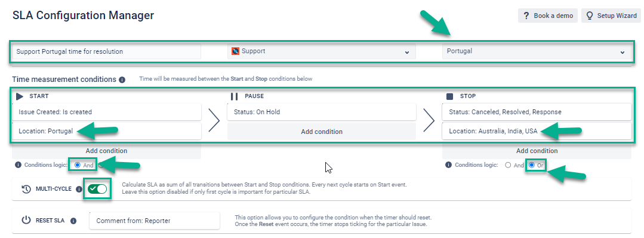Open the Comment from: Reporter reset selector
The image size is (644, 238).
coord(155,221)
